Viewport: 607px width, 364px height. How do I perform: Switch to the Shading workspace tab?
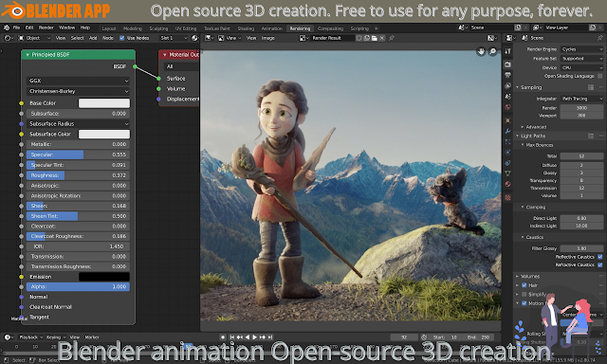click(x=246, y=28)
